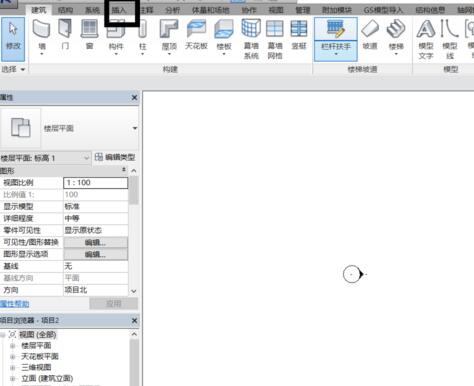Open the dropdown arrow under 柱
The width and height of the screenshot is (474, 386).
142,54
